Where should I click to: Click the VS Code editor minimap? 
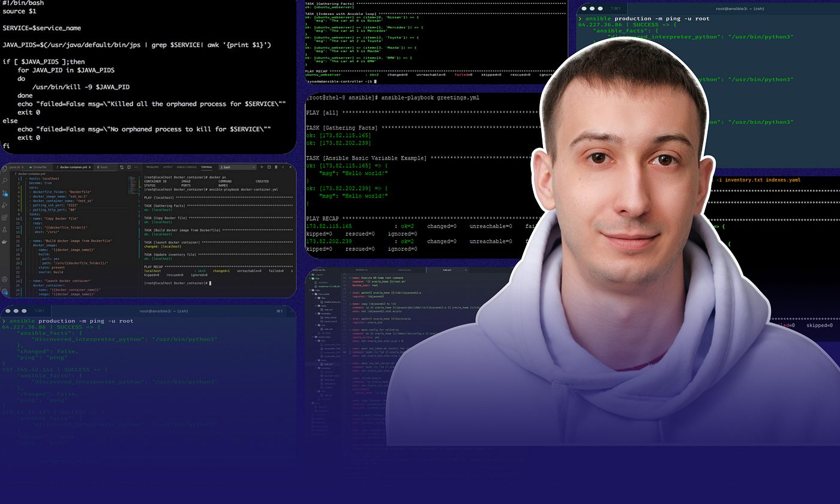coord(134,185)
